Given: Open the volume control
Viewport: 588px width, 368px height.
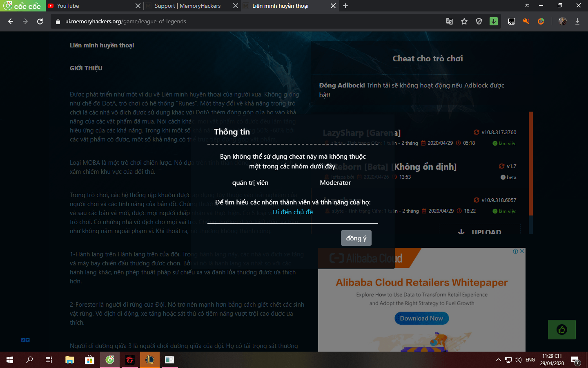Looking at the screenshot, I should click(x=518, y=360).
